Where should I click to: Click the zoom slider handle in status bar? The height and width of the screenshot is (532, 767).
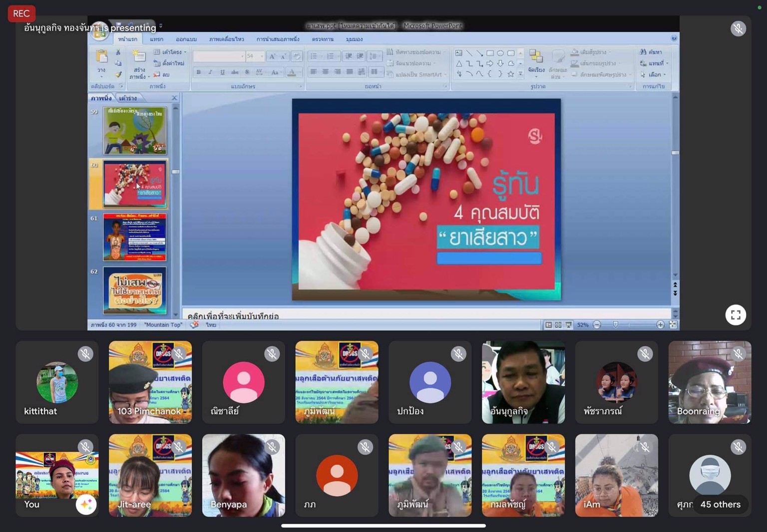[615, 325]
